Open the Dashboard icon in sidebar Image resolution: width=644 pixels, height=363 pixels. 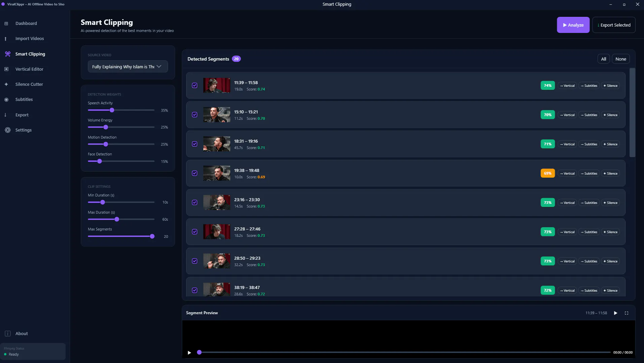pos(6,24)
